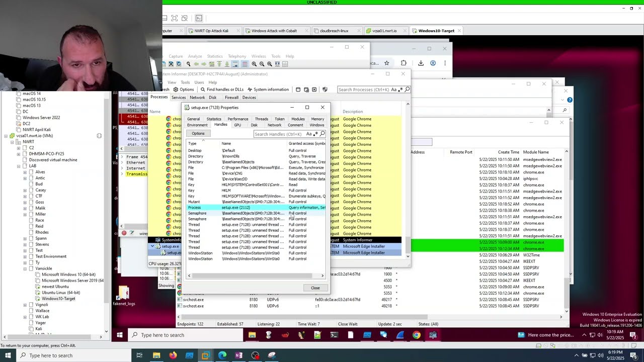Viewport: 644px width, 362px height.
Task: Open Options in System Informer toolbar
Action: point(183,89)
